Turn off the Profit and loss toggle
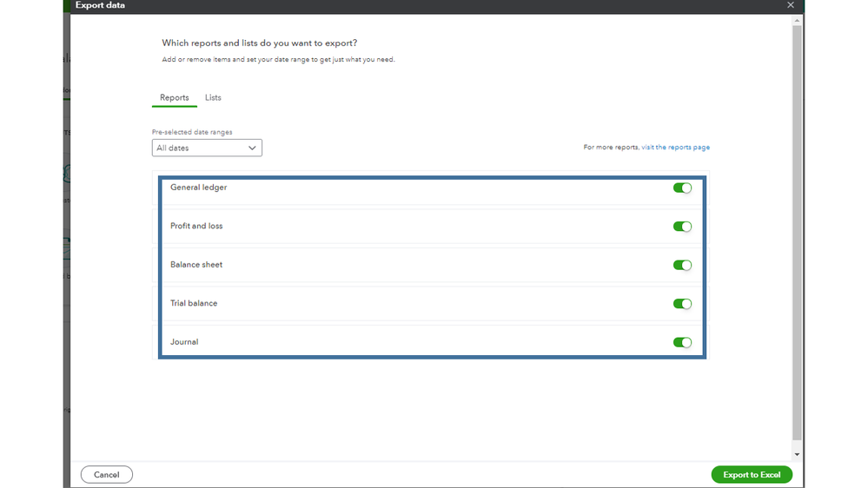868x488 pixels. tap(682, 227)
